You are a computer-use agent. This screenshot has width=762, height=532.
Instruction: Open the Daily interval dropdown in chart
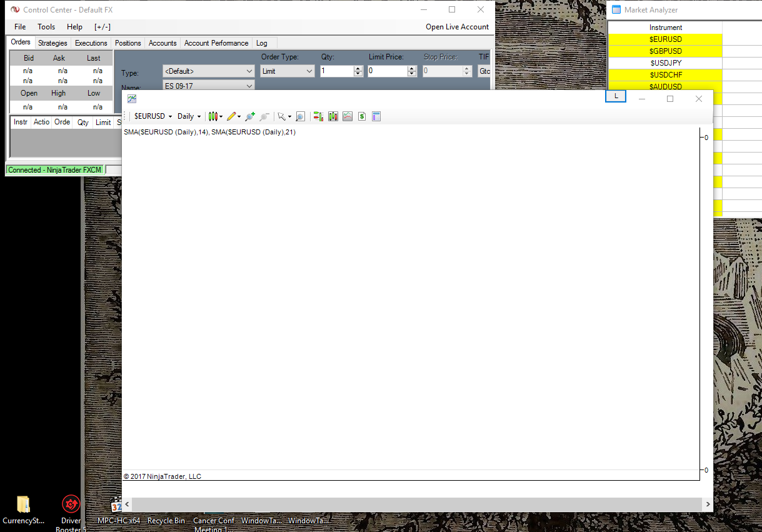189,116
